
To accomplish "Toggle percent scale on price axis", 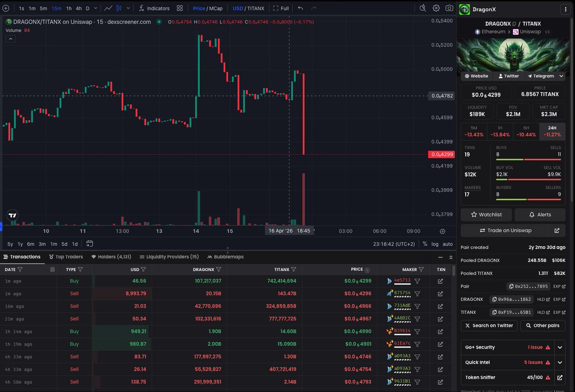I will tap(425, 244).
